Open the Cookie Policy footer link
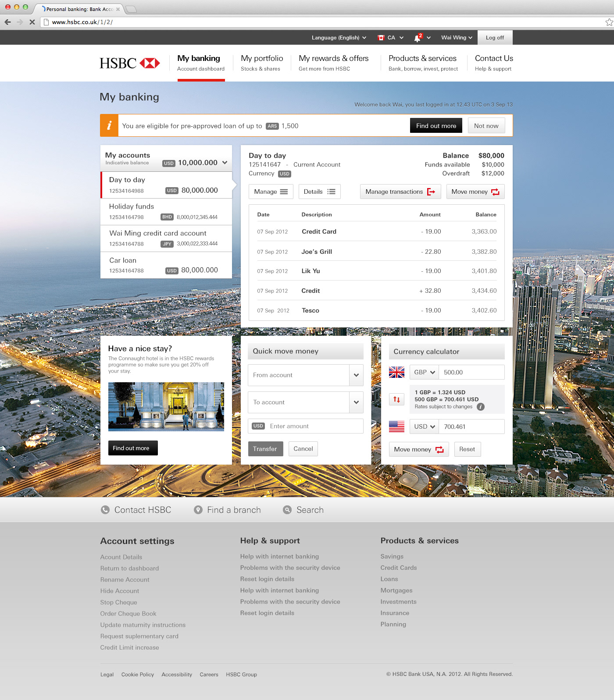Image resolution: width=614 pixels, height=700 pixels. [x=138, y=675]
